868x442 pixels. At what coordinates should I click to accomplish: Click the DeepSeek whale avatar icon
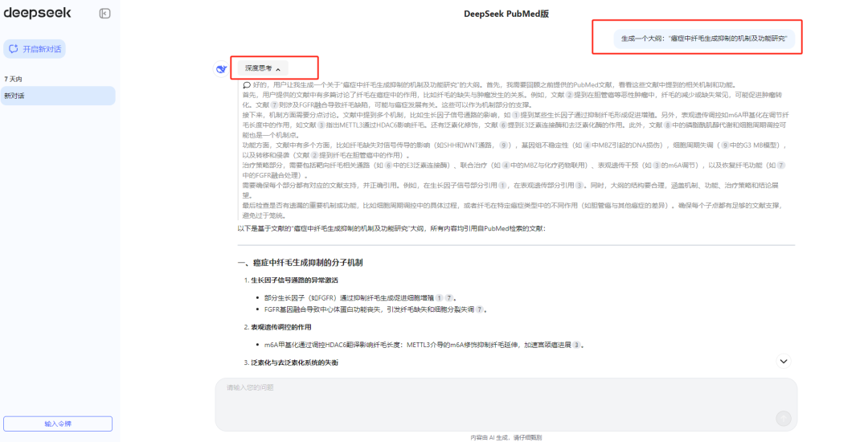(x=222, y=68)
